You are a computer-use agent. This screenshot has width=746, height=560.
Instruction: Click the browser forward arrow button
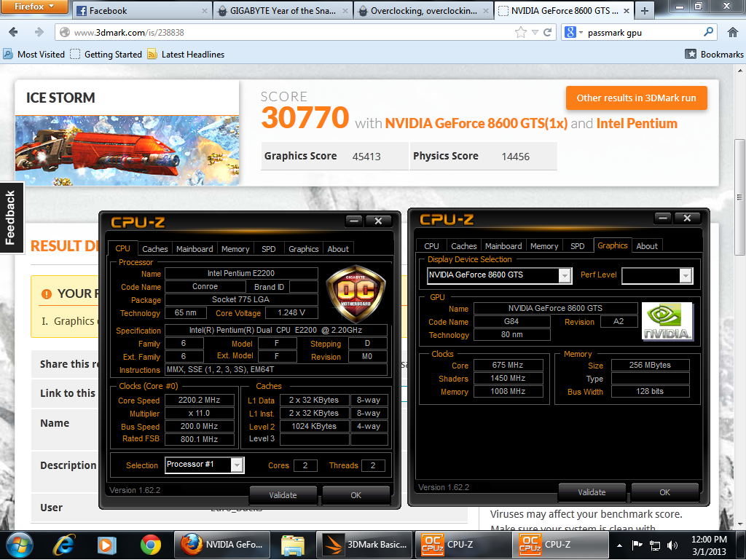[39, 32]
